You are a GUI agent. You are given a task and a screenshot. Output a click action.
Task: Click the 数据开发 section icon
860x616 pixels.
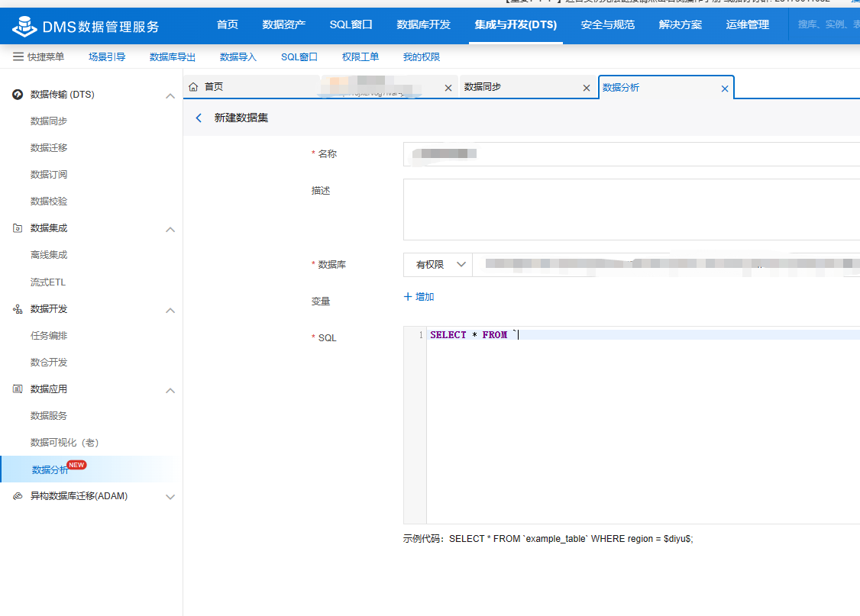18,309
